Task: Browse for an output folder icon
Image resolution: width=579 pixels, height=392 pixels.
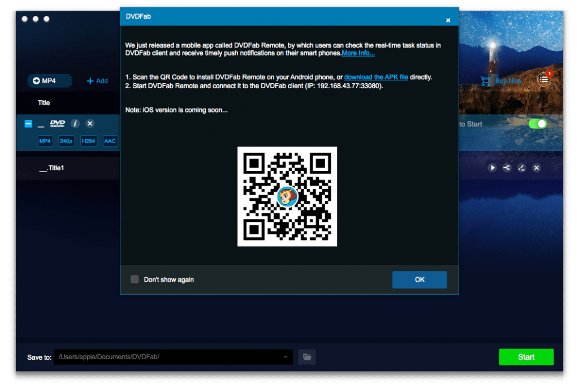Action: 307,357
